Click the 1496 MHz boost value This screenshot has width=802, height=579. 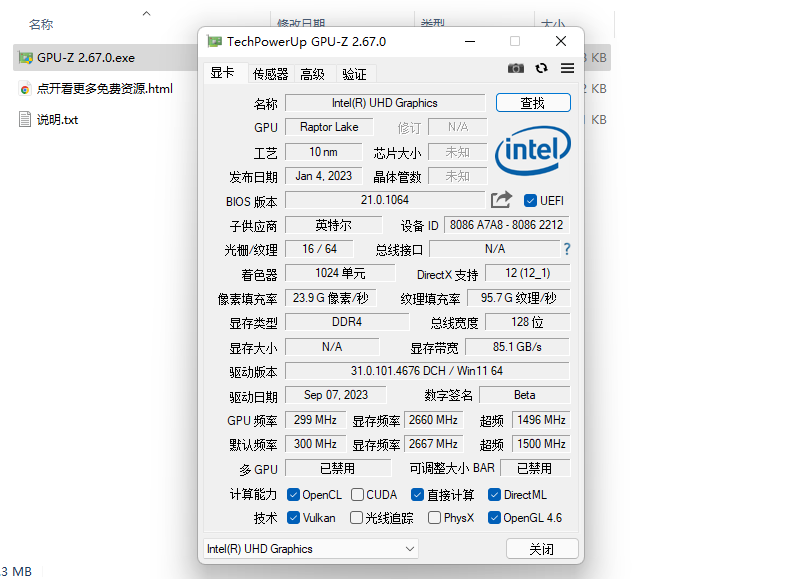pyautogui.click(x=541, y=420)
